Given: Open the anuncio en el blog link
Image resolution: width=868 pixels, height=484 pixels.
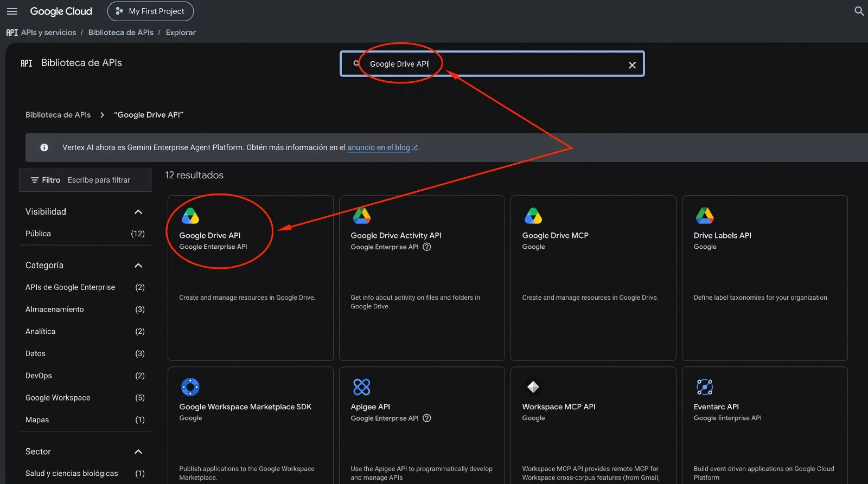Looking at the screenshot, I should (x=382, y=147).
